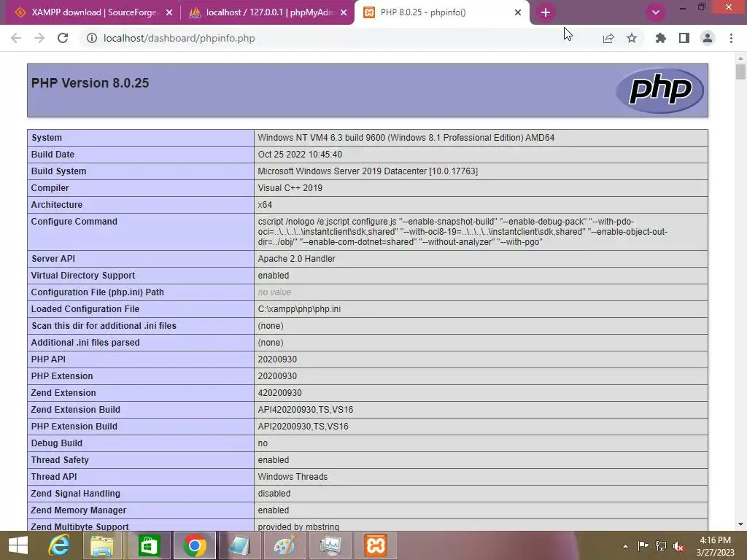The image size is (747, 560).
Task: Close the XAMPP download tab
Action: tap(169, 13)
